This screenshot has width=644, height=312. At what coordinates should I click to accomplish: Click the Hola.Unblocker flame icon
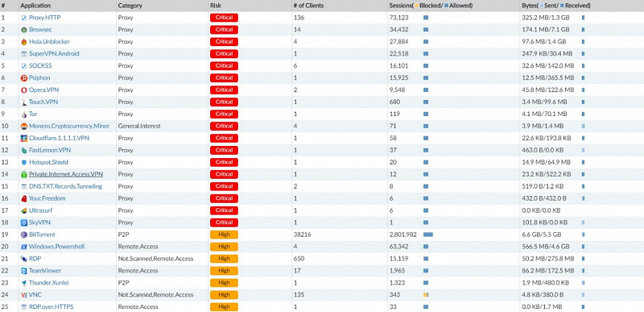click(24, 42)
